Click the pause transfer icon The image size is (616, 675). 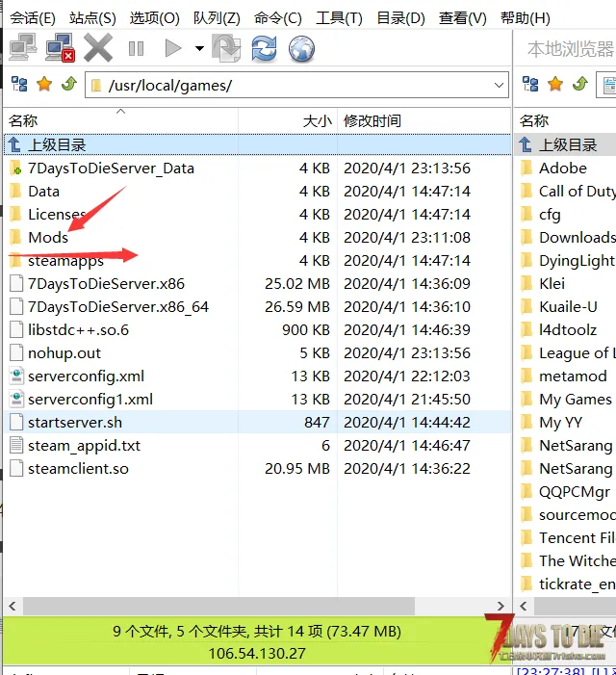click(136, 48)
